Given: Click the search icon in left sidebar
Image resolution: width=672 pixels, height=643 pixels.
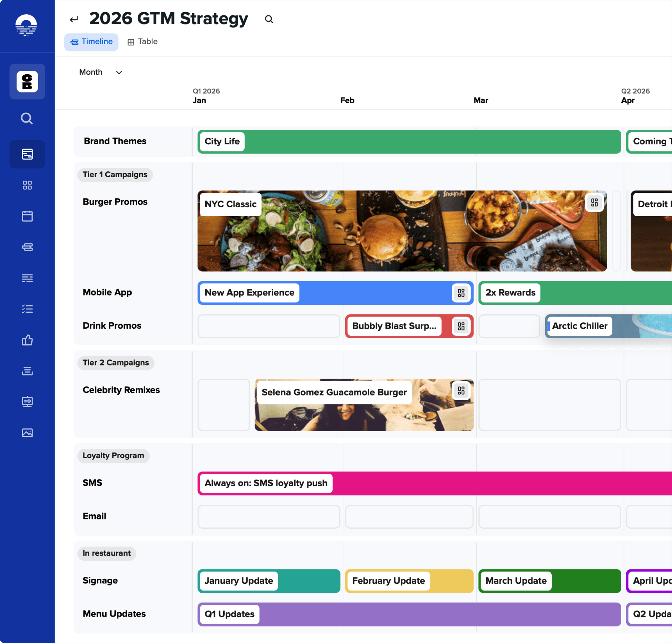Looking at the screenshot, I should tap(27, 119).
